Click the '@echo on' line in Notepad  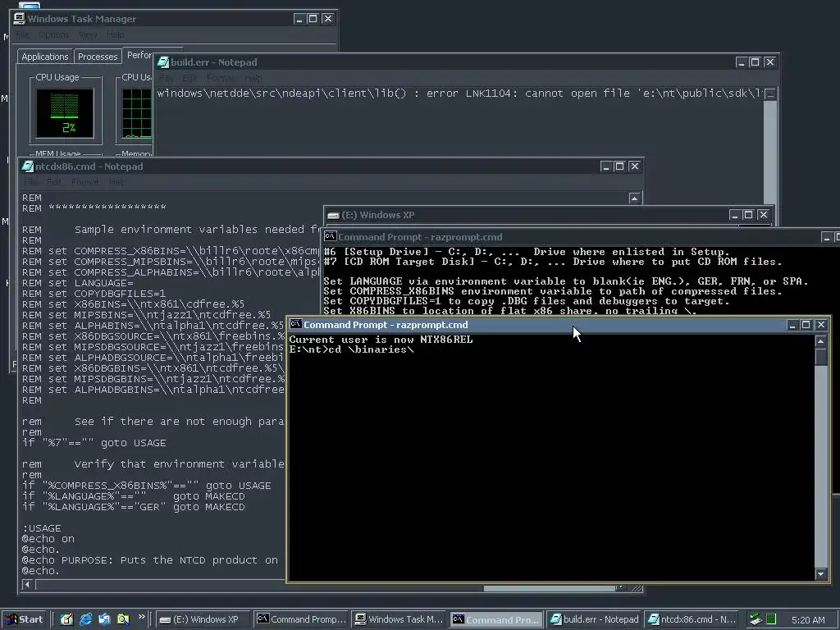click(x=48, y=539)
